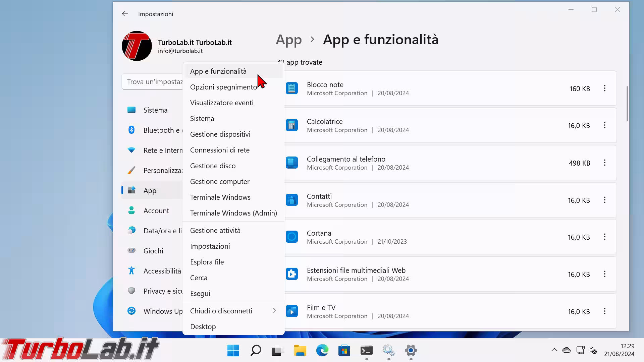Choose Terminale Windows (Admin) menu entry

(233, 213)
